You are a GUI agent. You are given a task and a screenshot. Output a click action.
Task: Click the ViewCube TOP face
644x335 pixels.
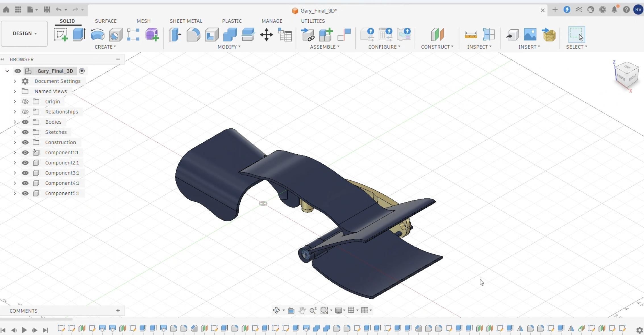(x=627, y=67)
